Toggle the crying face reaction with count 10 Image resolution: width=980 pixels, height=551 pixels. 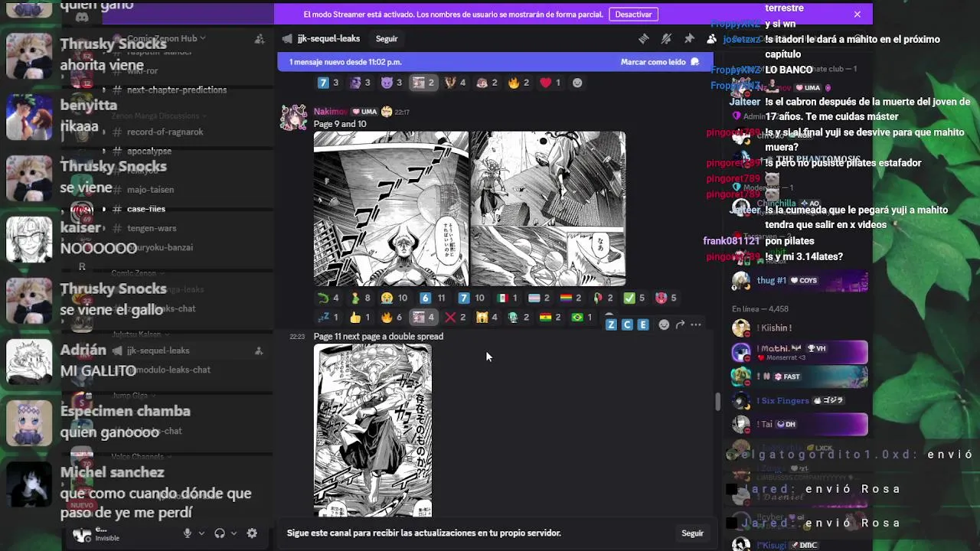tap(394, 298)
